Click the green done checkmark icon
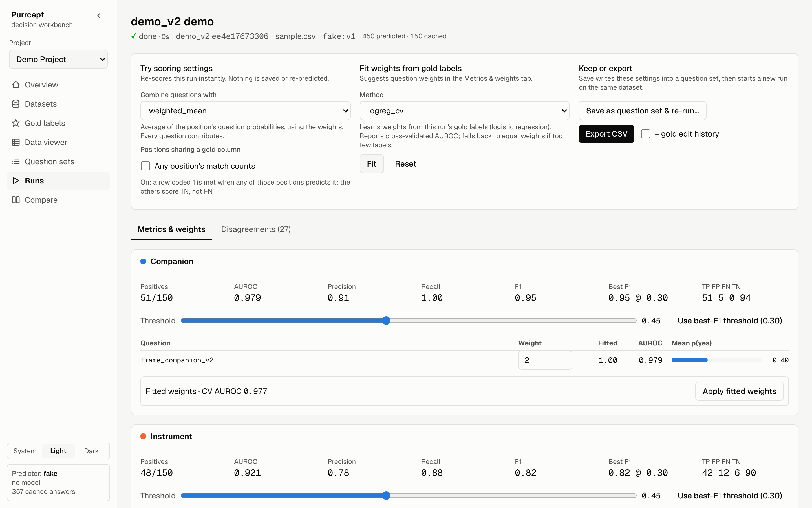Screen dimensions: 812x508 (134, 36)
